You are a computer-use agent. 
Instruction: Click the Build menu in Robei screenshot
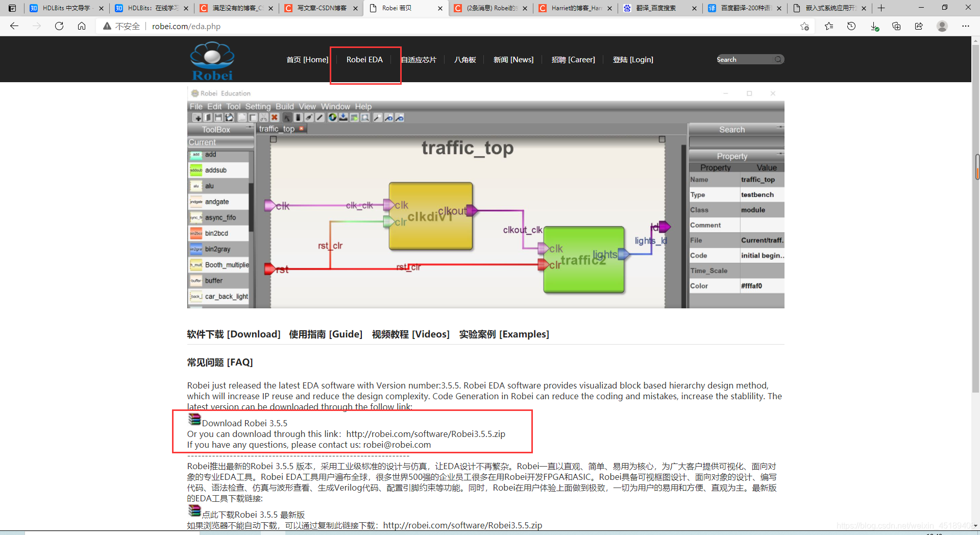pos(285,107)
